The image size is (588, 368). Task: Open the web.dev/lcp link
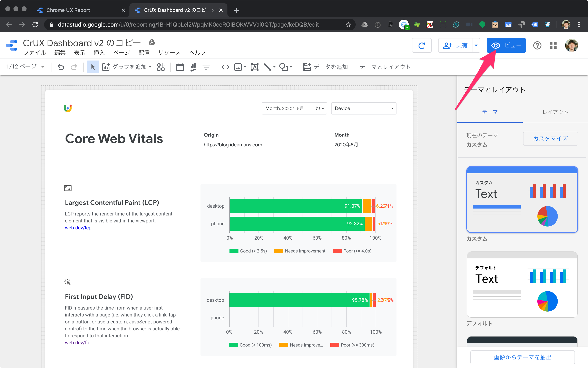(78, 228)
